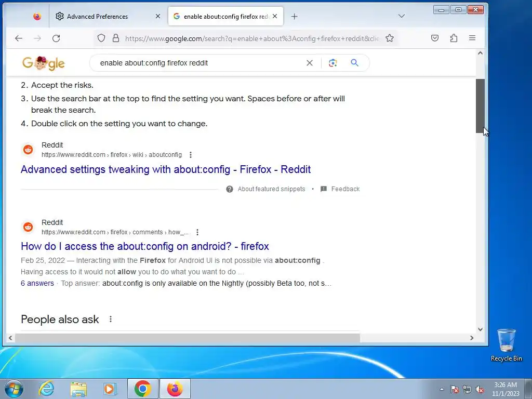The height and width of the screenshot is (399, 532).
Task: Reload the current page
Action: coord(56,38)
